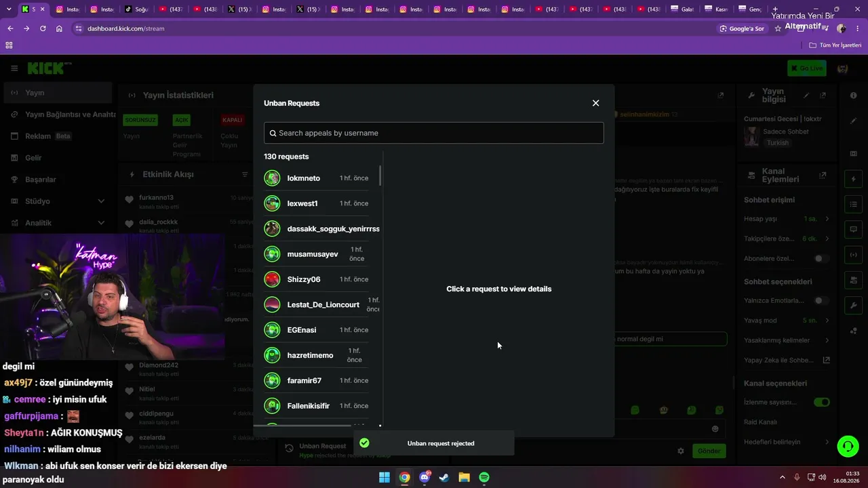Click the request list vertical scrollbar
The image size is (868, 488).
380,176
